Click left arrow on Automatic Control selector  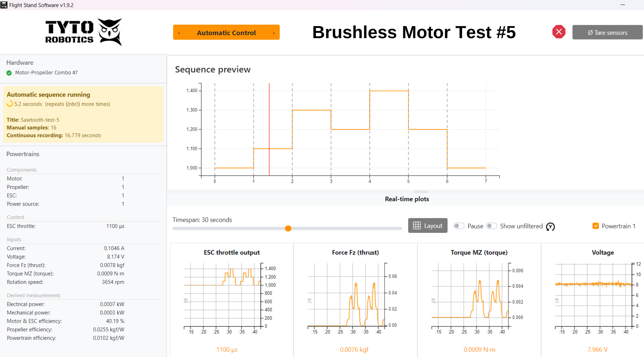pyautogui.click(x=179, y=33)
